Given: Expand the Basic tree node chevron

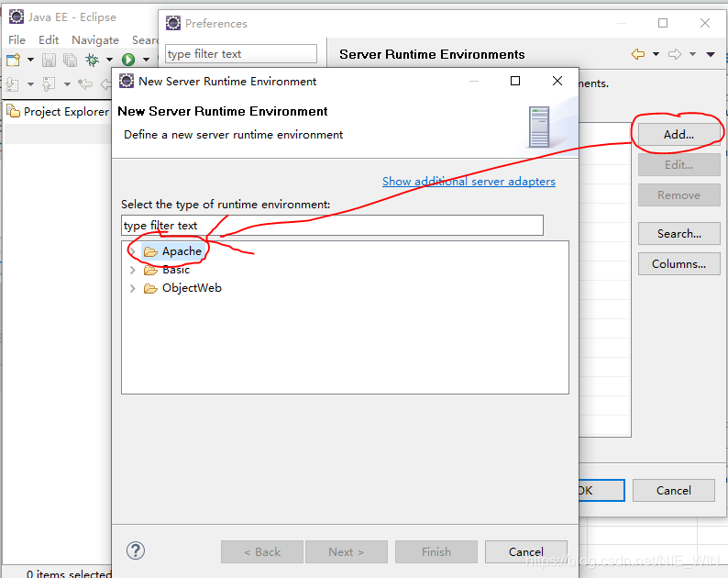Looking at the screenshot, I should [x=132, y=270].
